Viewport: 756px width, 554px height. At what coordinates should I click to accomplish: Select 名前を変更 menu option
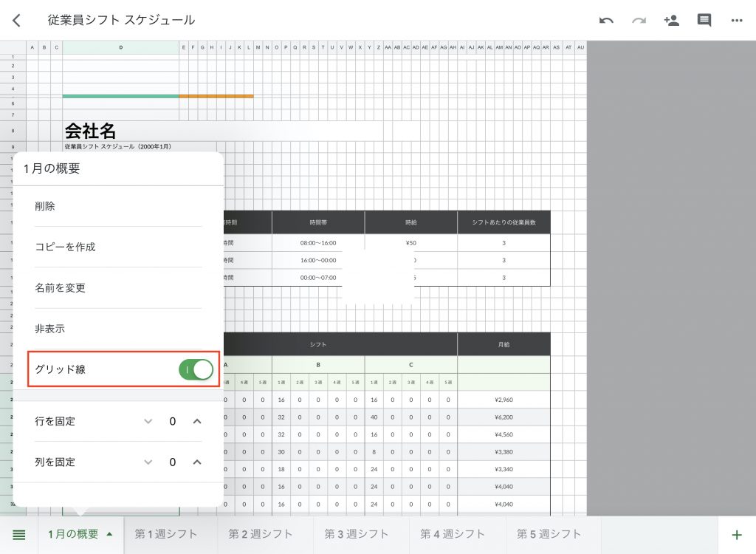pyautogui.click(x=61, y=288)
